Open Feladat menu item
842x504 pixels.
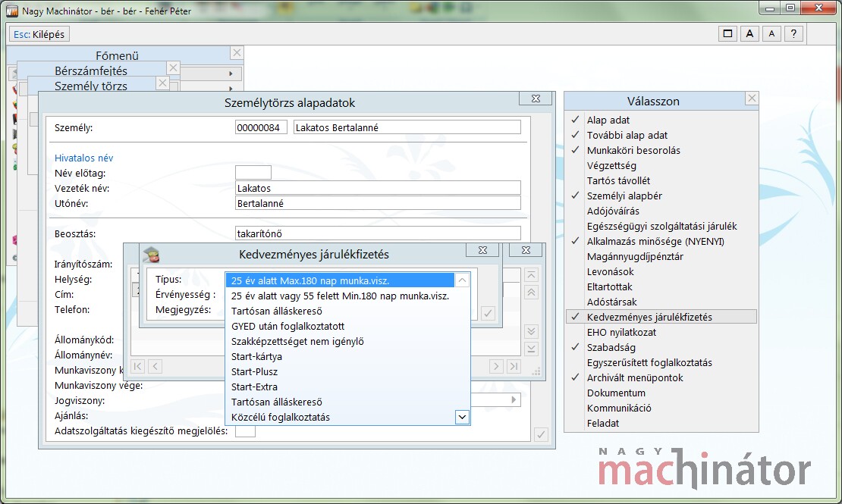661,424
